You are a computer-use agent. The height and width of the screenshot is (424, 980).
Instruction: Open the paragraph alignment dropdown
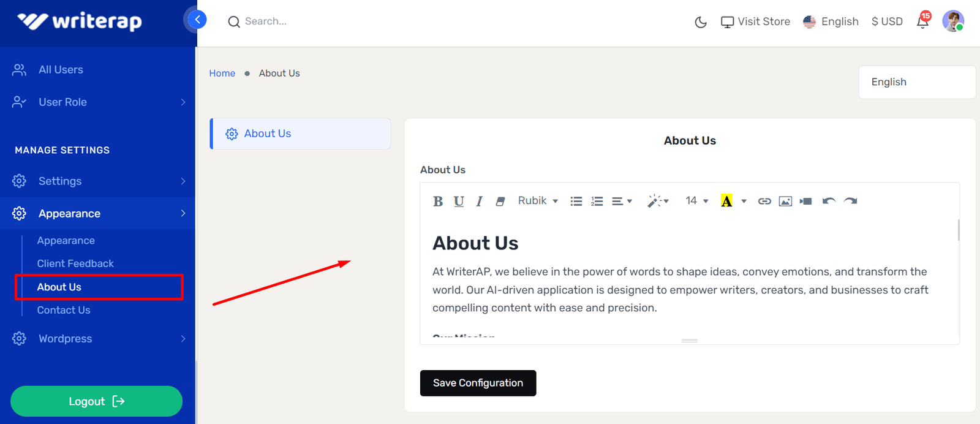pyautogui.click(x=622, y=201)
